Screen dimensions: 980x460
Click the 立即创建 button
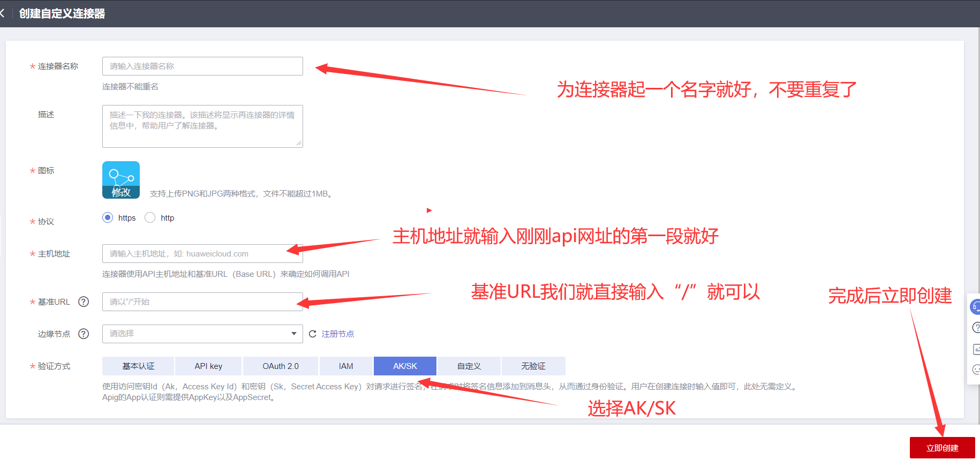point(943,448)
